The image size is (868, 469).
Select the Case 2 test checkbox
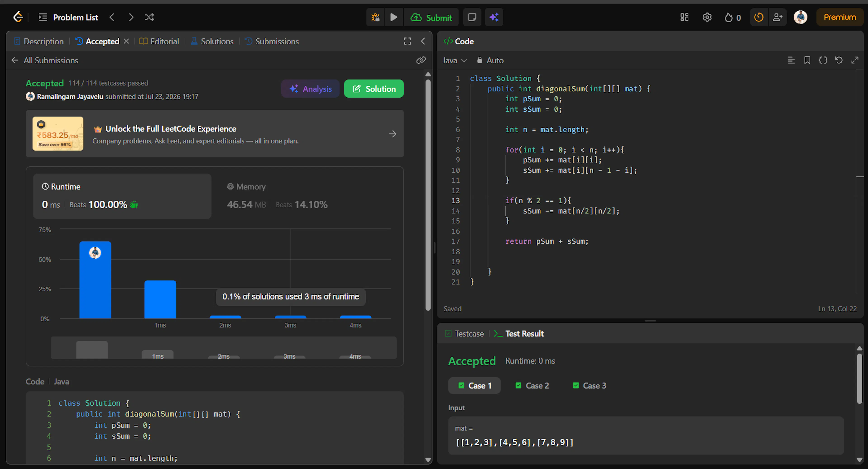[x=519, y=385]
